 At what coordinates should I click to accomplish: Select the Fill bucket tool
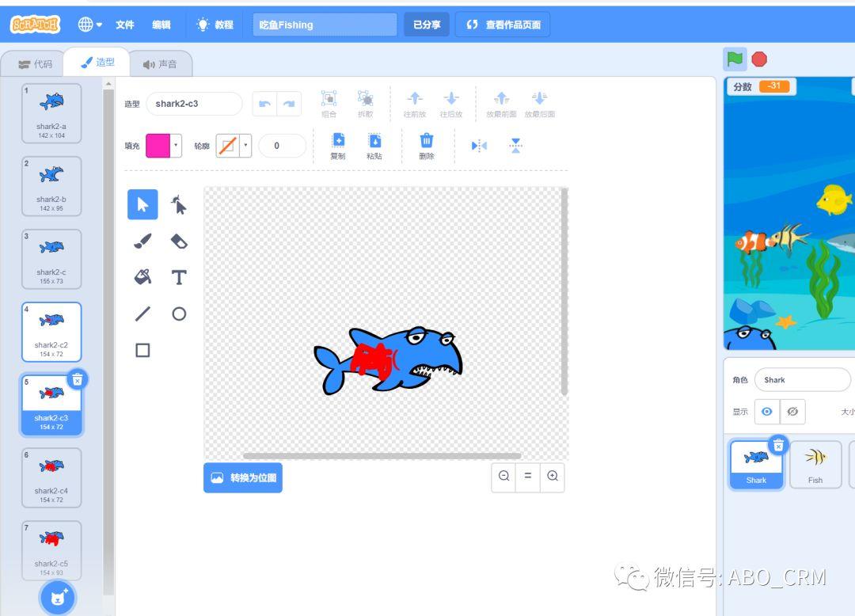click(x=142, y=277)
